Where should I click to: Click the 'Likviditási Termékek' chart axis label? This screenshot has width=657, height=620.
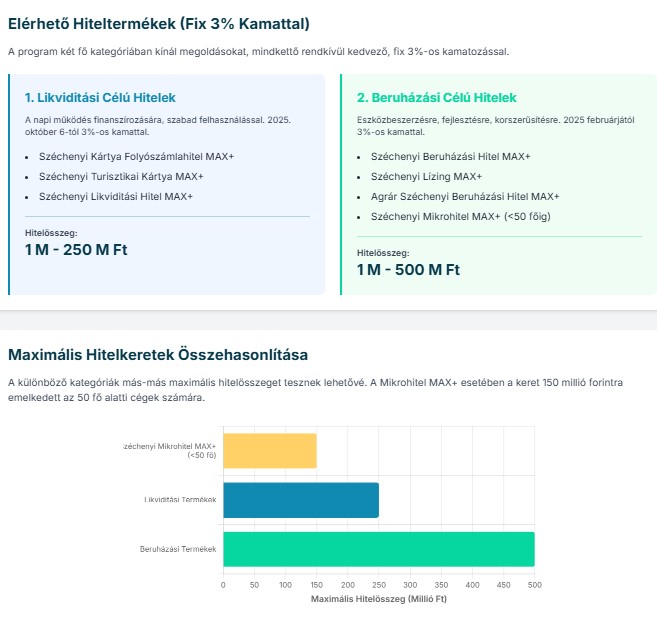[x=180, y=500]
